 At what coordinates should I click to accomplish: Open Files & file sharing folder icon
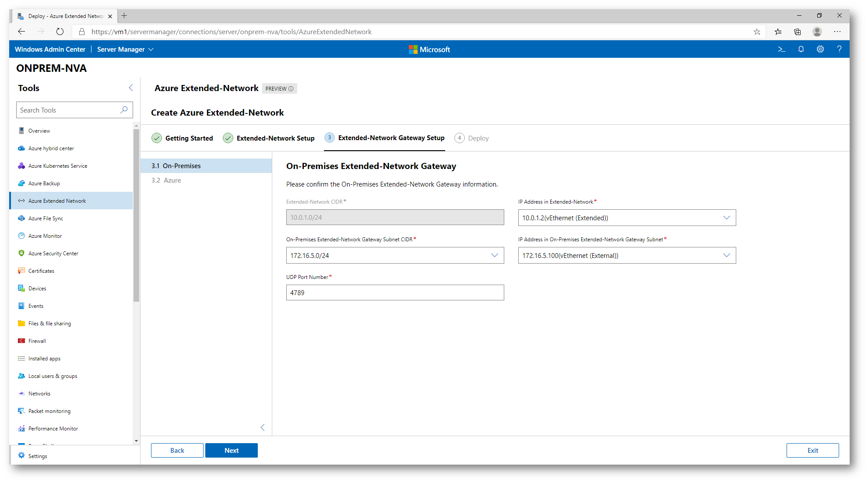point(21,323)
